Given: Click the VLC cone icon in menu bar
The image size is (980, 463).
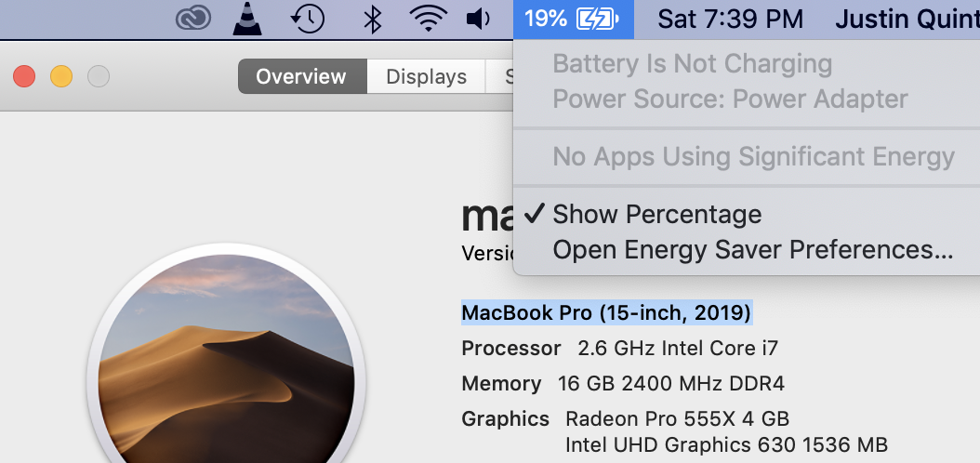Looking at the screenshot, I should 246,19.
